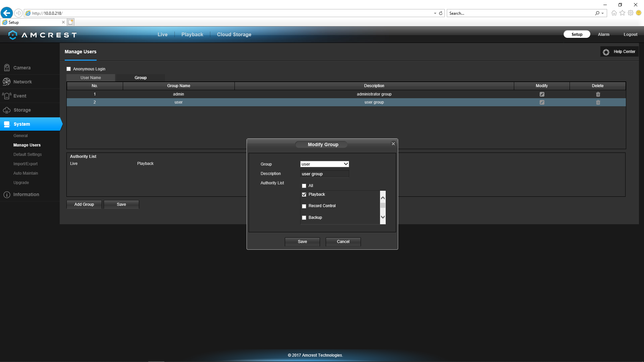Click Save in Modify Group dialog

click(x=302, y=242)
